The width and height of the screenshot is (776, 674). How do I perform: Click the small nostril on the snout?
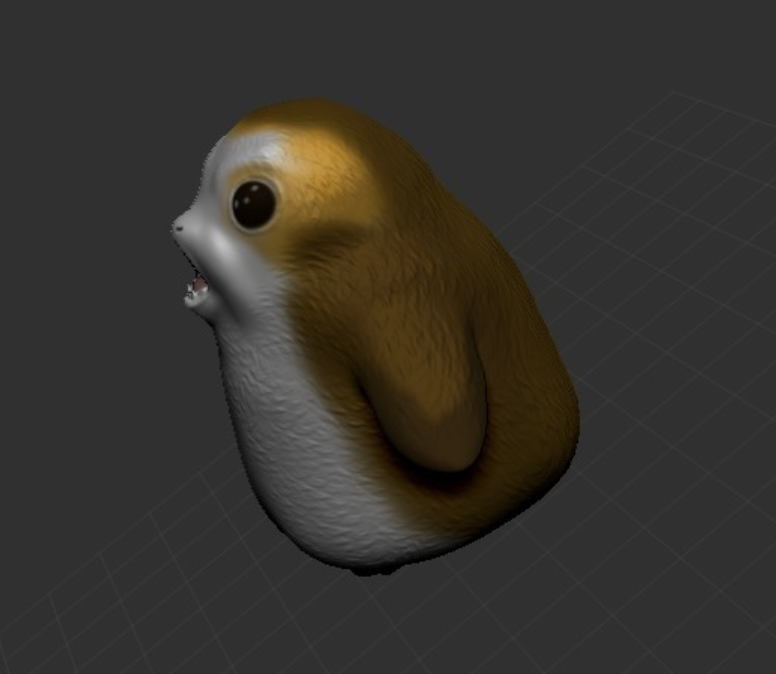point(178,229)
